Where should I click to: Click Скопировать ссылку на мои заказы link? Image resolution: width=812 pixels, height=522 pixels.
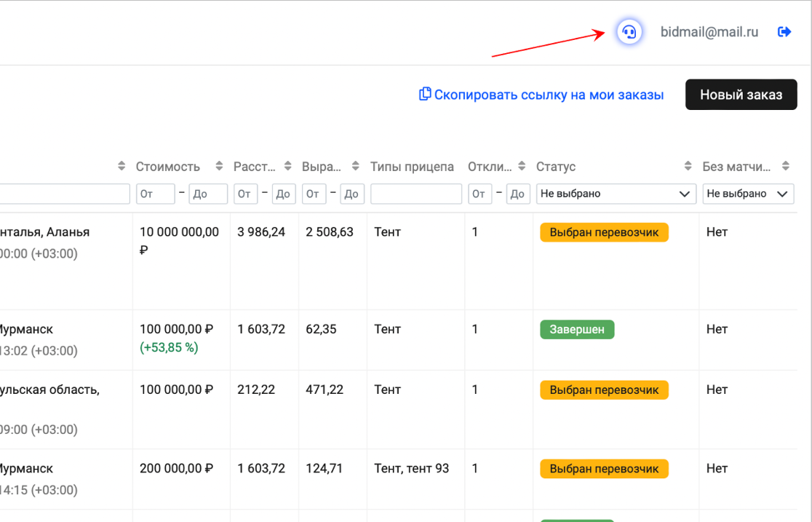click(x=549, y=95)
